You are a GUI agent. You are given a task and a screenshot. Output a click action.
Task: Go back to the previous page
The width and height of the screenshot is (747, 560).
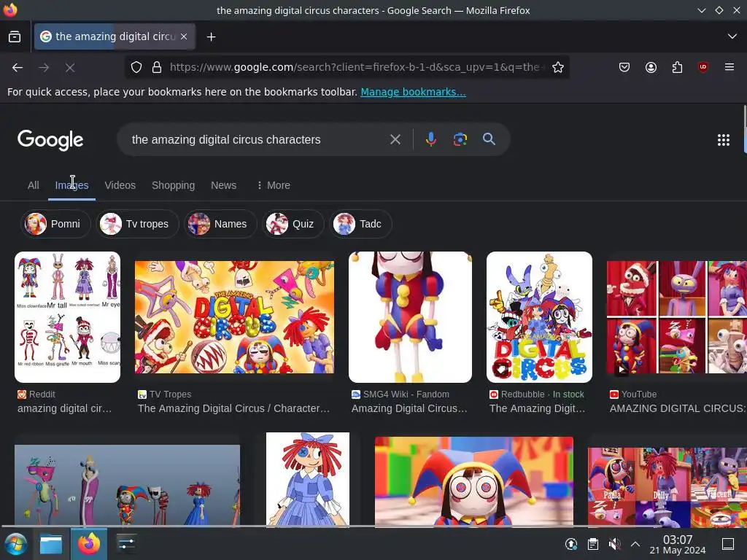click(x=18, y=68)
